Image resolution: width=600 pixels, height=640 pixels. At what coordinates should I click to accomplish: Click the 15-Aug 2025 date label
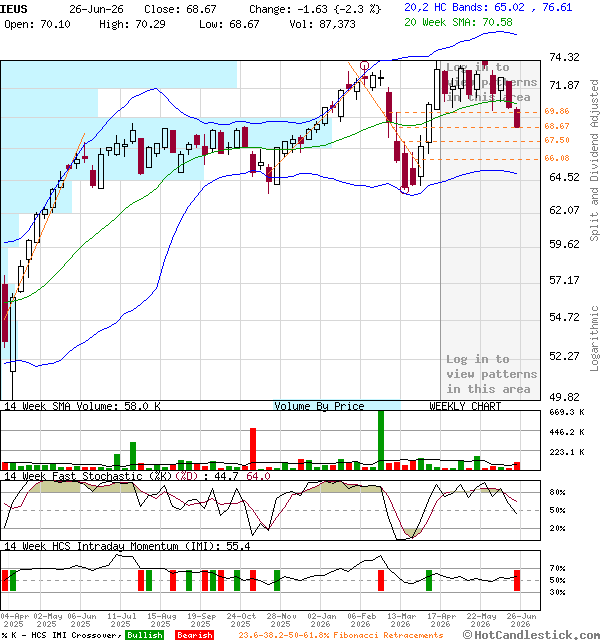[162, 620]
